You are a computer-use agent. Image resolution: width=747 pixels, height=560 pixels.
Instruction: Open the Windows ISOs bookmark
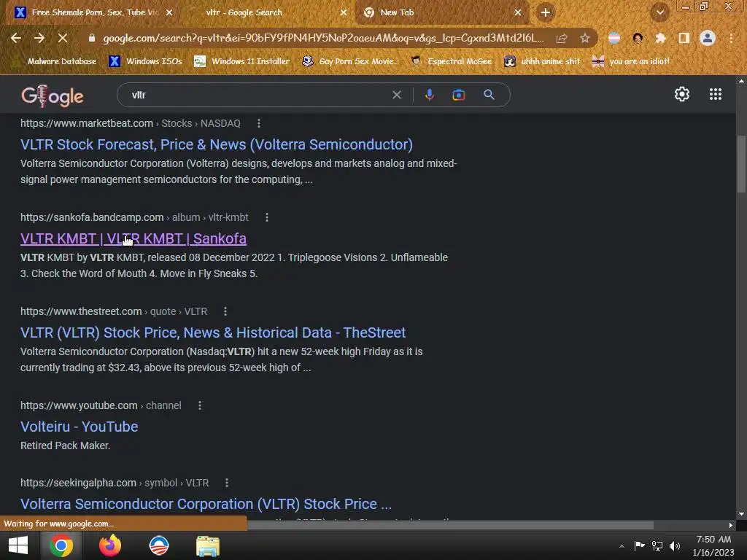click(x=145, y=61)
